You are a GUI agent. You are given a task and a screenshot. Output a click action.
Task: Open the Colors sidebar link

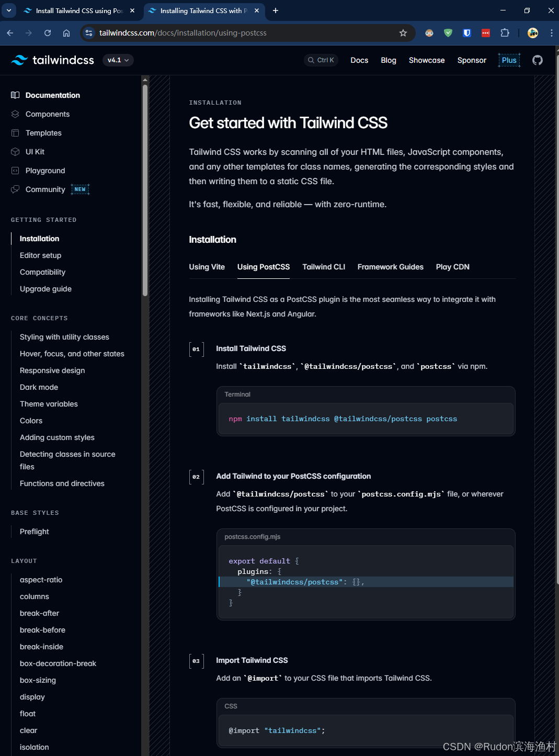(31, 421)
